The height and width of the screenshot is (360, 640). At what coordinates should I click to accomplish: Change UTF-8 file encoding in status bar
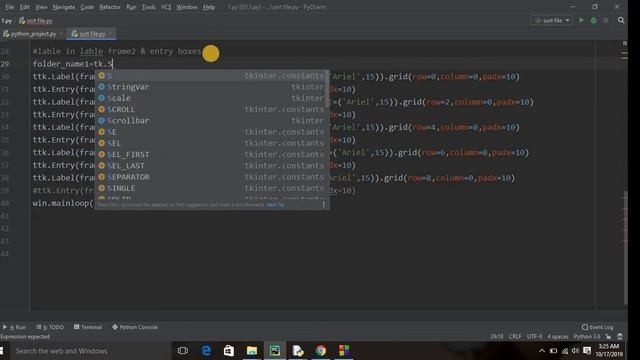point(534,336)
